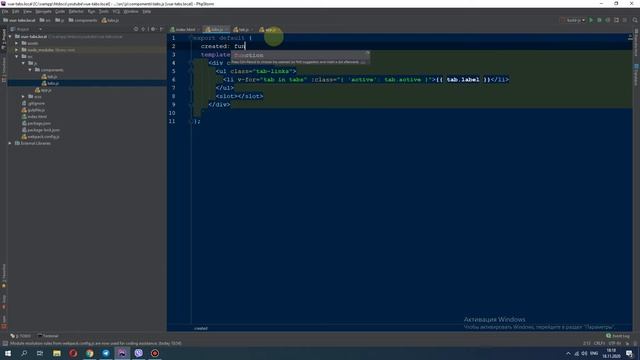Select tabs.js in the Project tree
The width and height of the screenshot is (640, 360).
coord(50,83)
